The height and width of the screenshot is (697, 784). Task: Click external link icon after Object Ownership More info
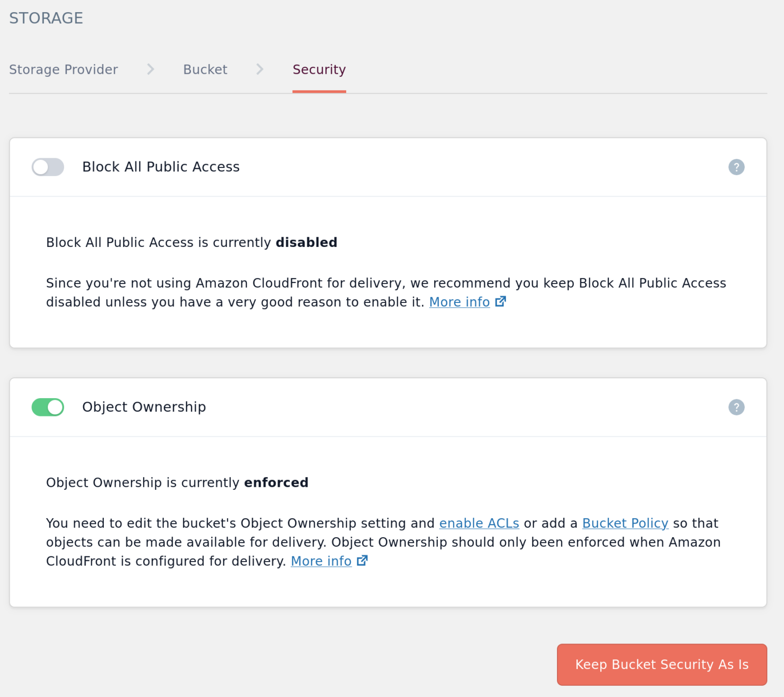[362, 561]
